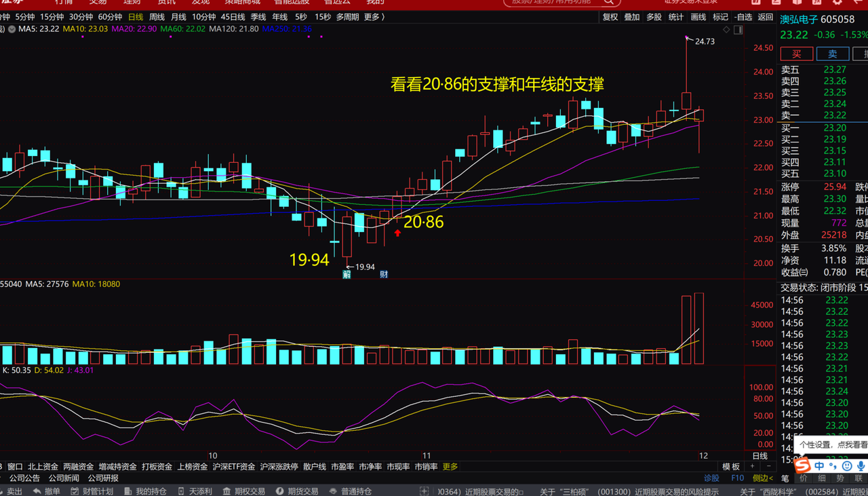Select the 市销率 indicator tab

click(x=426, y=467)
